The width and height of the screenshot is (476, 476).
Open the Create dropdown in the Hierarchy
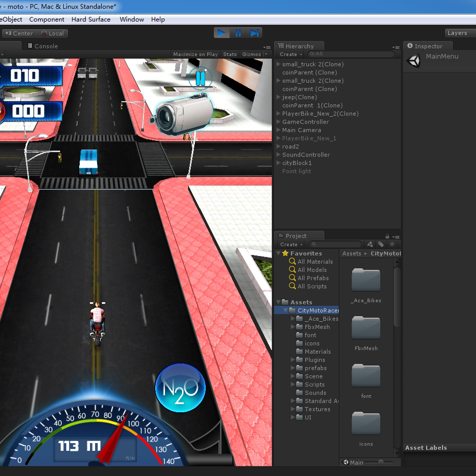click(x=289, y=54)
